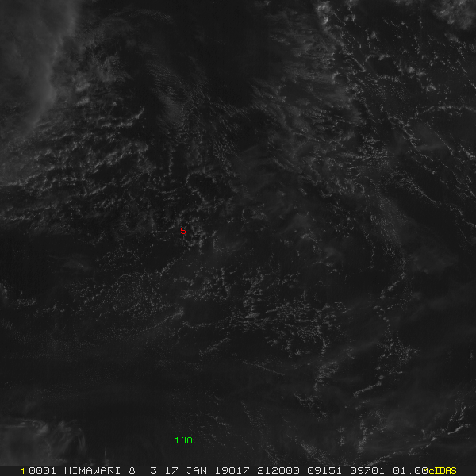Select the 01.00 resolution value
The image size is (476, 476).
pyautogui.click(x=410, y=470)
